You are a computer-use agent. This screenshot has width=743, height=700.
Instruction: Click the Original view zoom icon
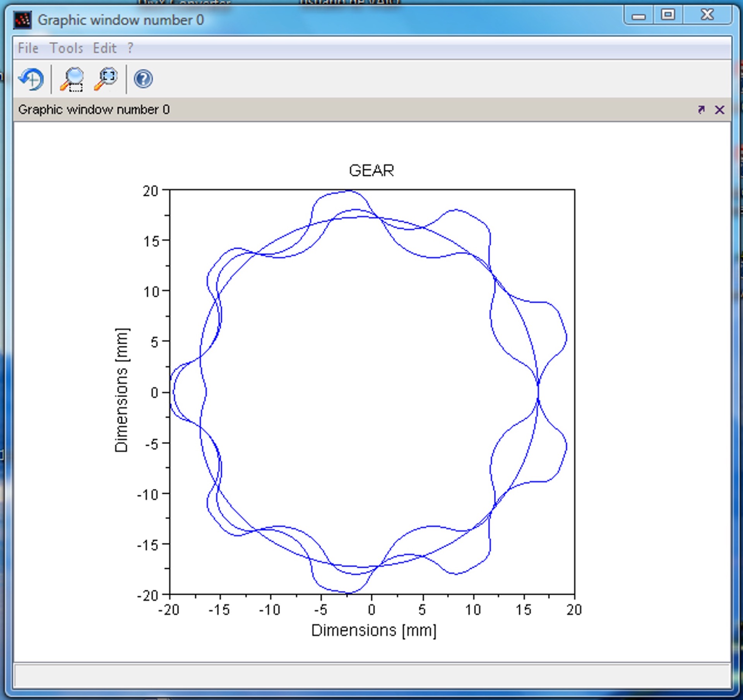106,79
